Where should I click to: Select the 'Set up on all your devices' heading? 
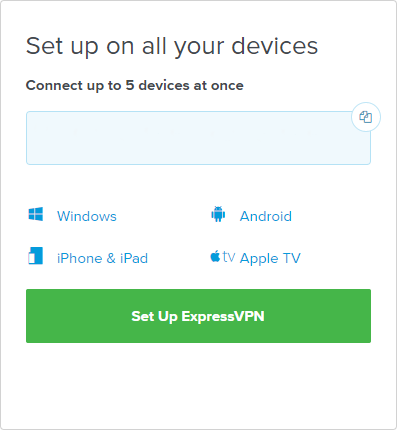(172, 46)
